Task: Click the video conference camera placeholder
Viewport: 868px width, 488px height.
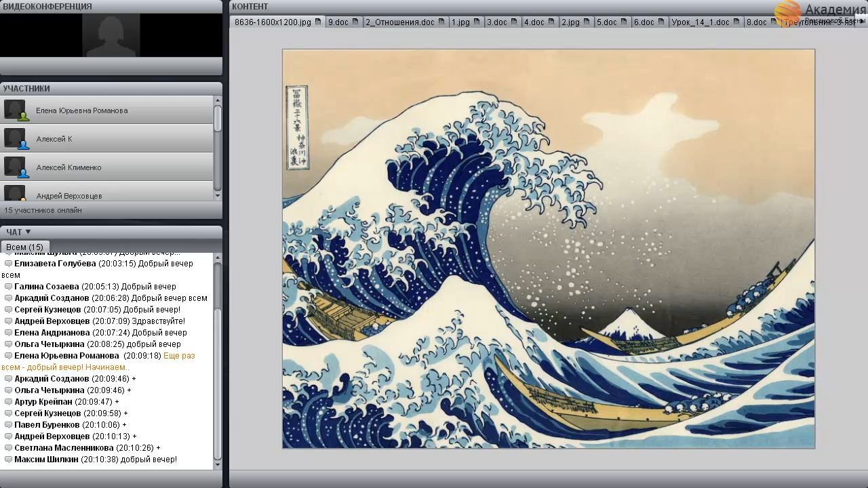Action: coord(111,35)
